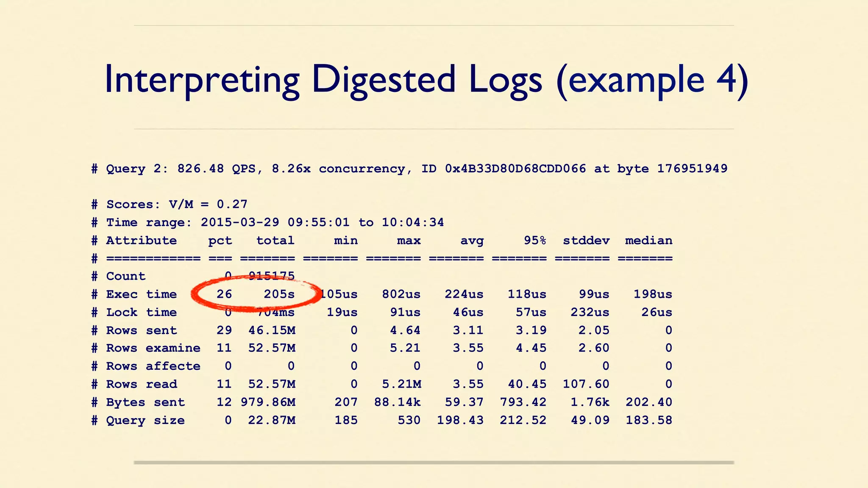Viewport: 868px width, 488px height.
Task: Click the 'max' column header
Action: 409,241
